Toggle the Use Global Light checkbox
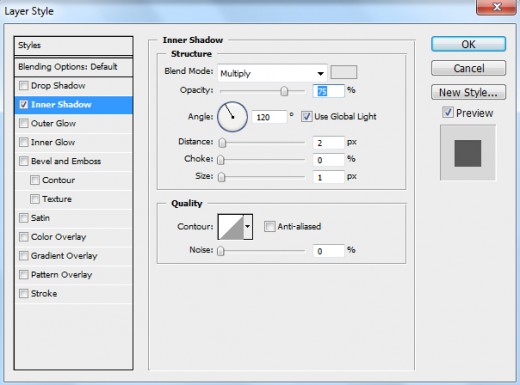The image size is (520, 385). click(x=306, y=117)
